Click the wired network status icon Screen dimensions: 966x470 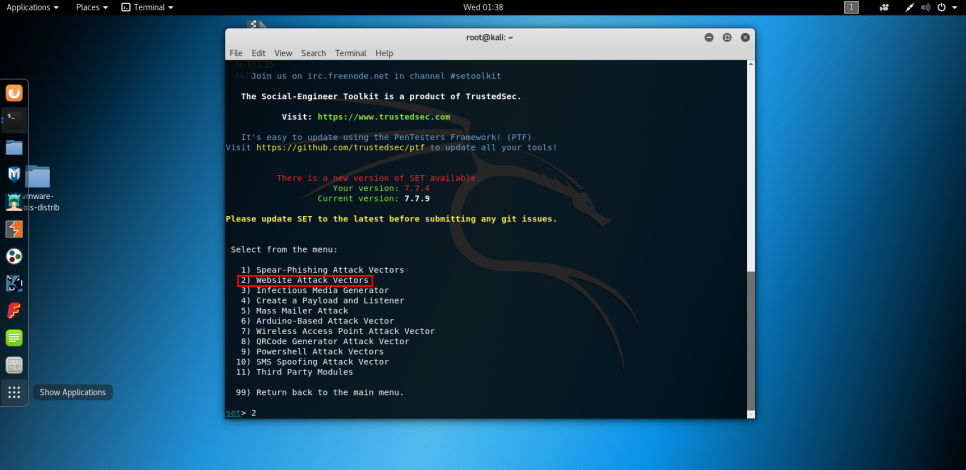[910, 7]
